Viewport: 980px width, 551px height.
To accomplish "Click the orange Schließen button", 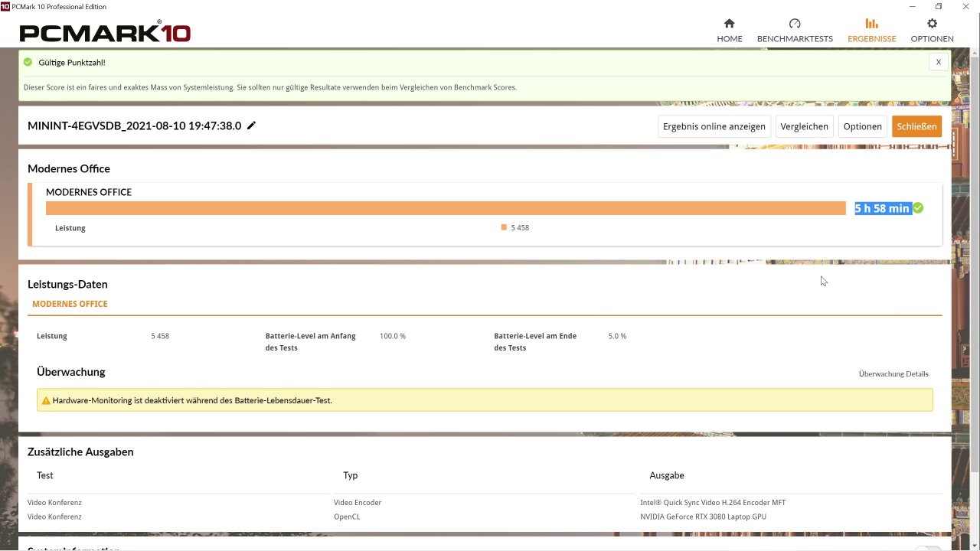I will point(916,126).
